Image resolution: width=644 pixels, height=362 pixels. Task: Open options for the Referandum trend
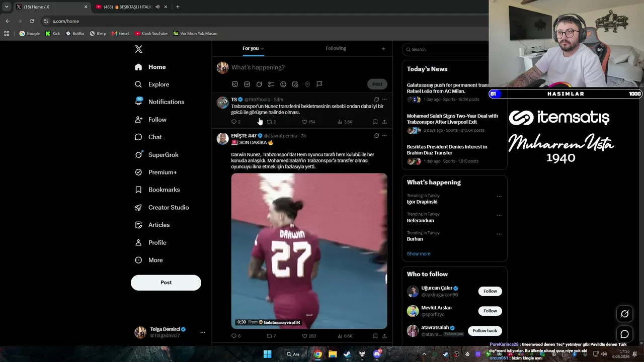(x=499, y=215)
